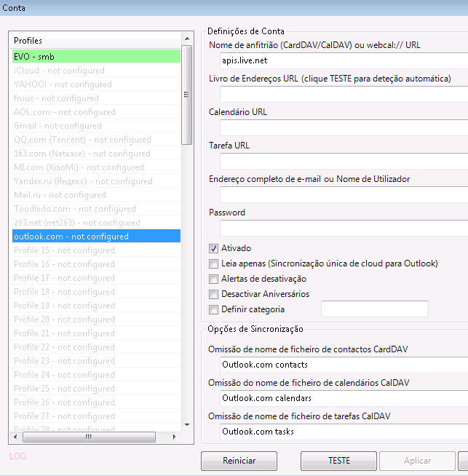Choose Profile 15 in list

pyautogui.click(x=96, y=250)
